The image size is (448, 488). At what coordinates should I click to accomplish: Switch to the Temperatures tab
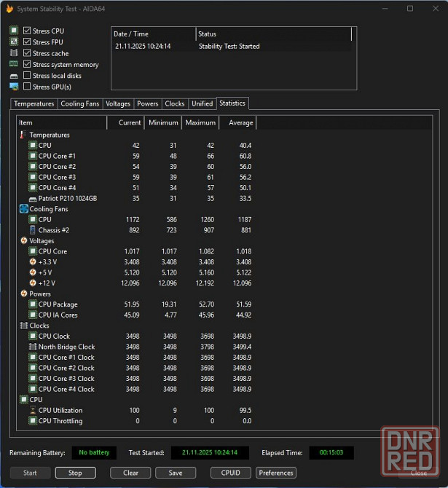[x=34, y=104]
